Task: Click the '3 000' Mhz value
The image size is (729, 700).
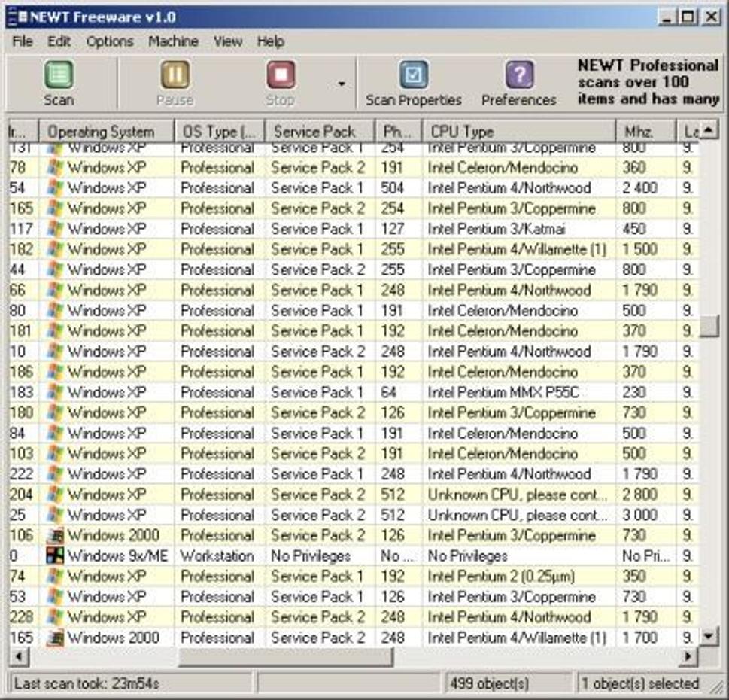Action: coord(639,516)
